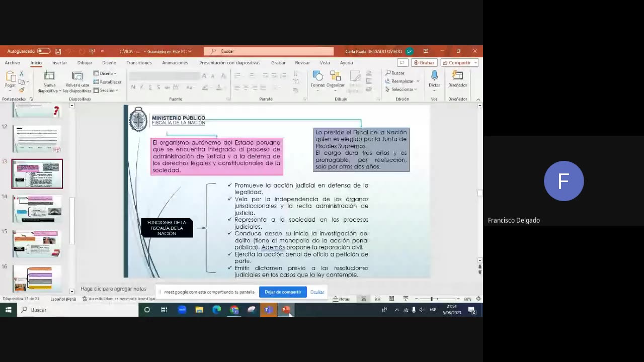Switch to the Revisar tab
This screenshot has width=644, height=362.
[x=302, y=63]
